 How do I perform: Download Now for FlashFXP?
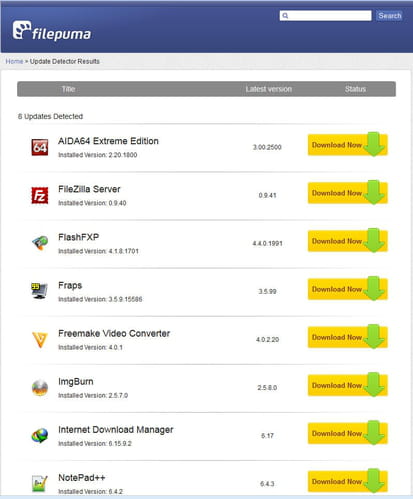click(348, 241)
